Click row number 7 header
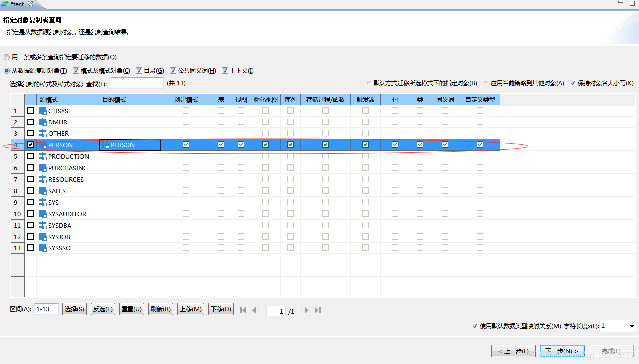The width and height of the screenshot is (639, 364). click(x=17, y=179)
